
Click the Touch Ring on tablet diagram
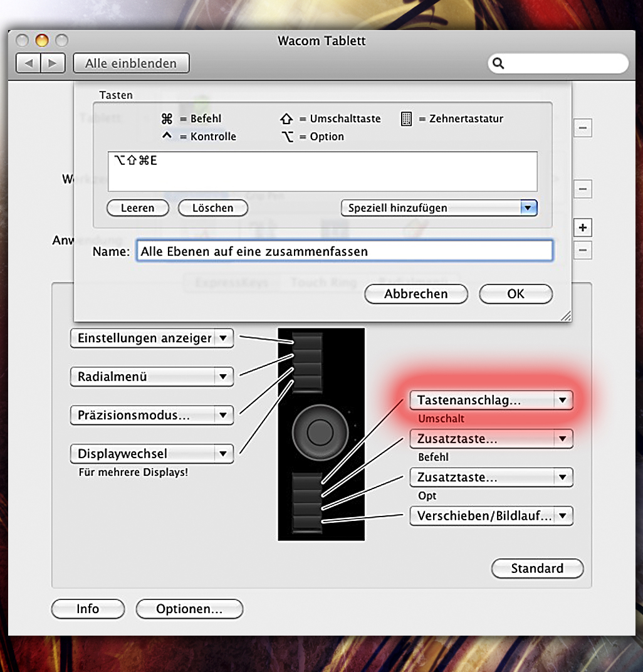(320, 431)
